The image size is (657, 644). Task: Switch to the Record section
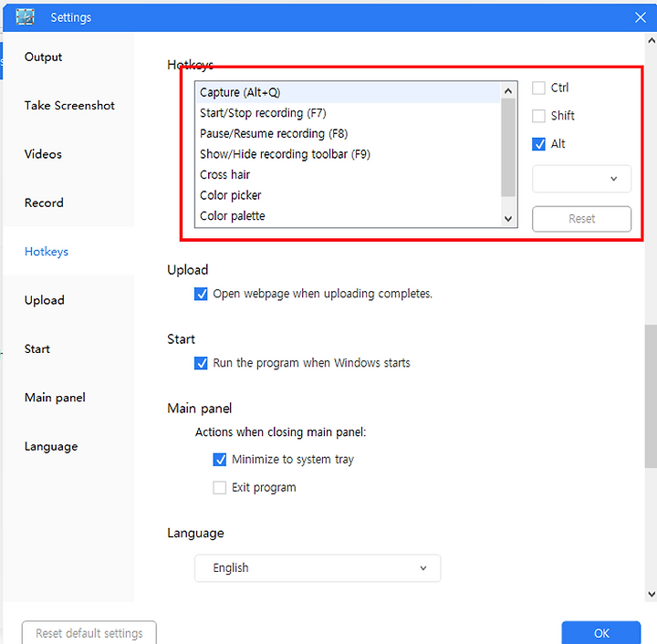pyautogui.click(x=44, y=203)
